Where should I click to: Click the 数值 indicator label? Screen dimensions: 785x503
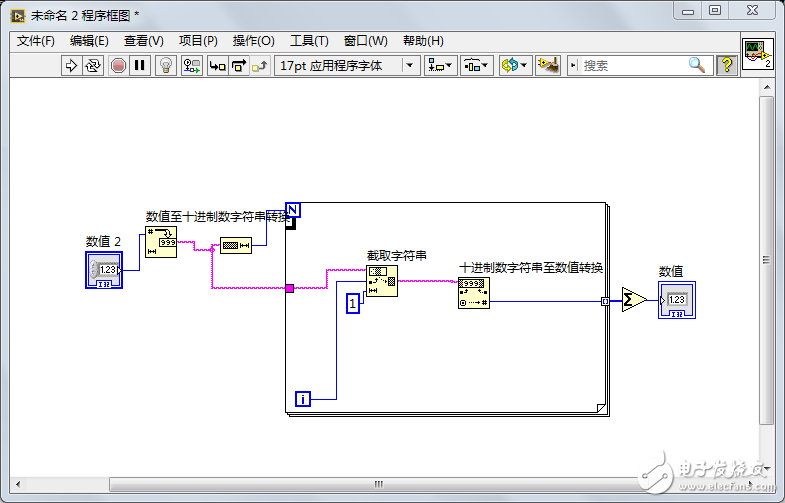[671, 271]
